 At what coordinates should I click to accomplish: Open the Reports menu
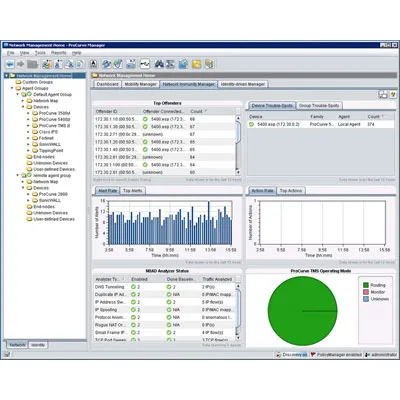pyautogui.click(x=59, y=53)
